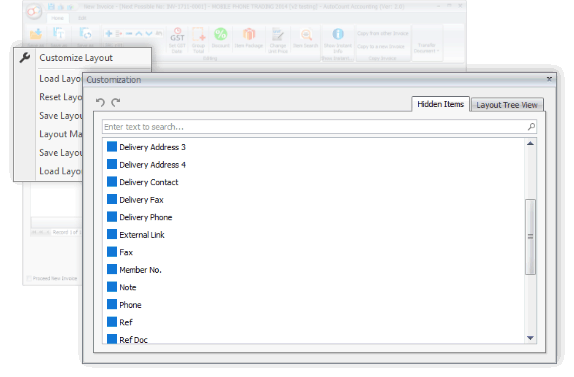
Task: Click the hidden items list scrollbar thumb
Action: pos(530,236)
